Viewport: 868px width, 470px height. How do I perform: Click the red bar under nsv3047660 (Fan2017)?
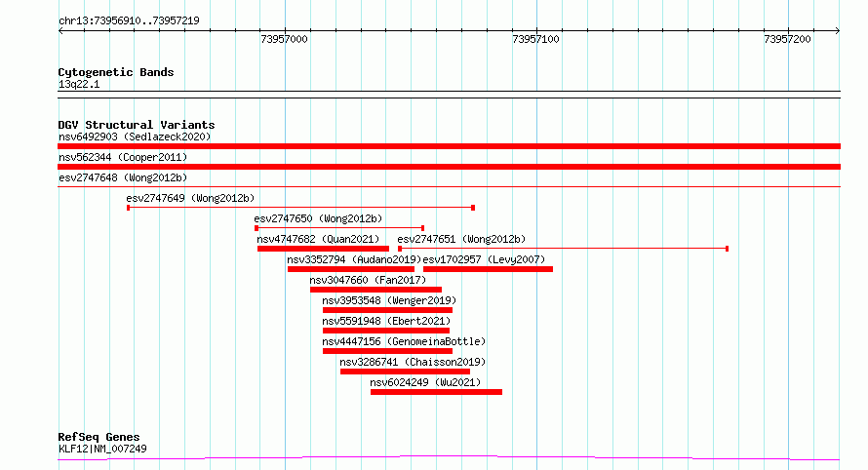(x=375, y=290)
